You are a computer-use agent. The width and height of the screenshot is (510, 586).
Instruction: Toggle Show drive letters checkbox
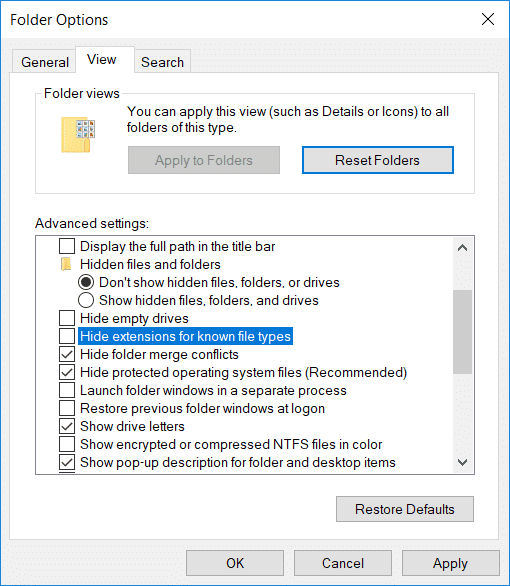tap(67, 426)
